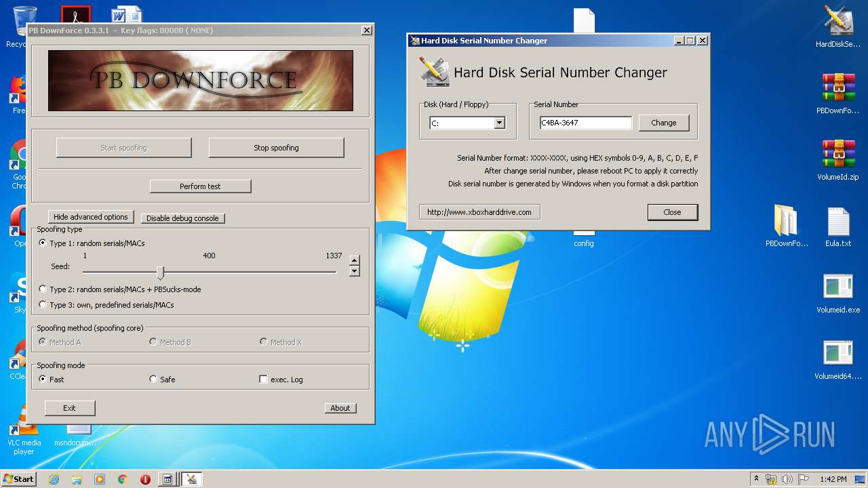
Task: Open the volume tray icon
Action: pyautogui.click(x=787, y=479)
